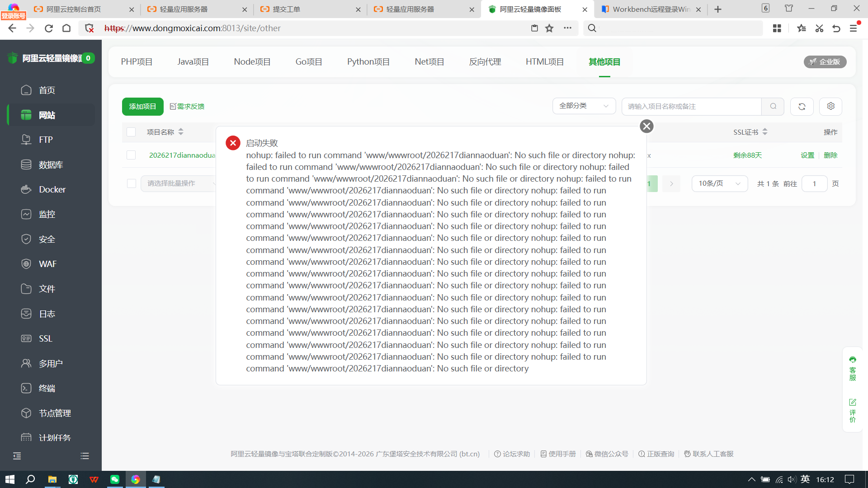Viewport: 868px width, 488px height.
Task: Toggle the select-all checkbox in table header
Action: (131, 132)
